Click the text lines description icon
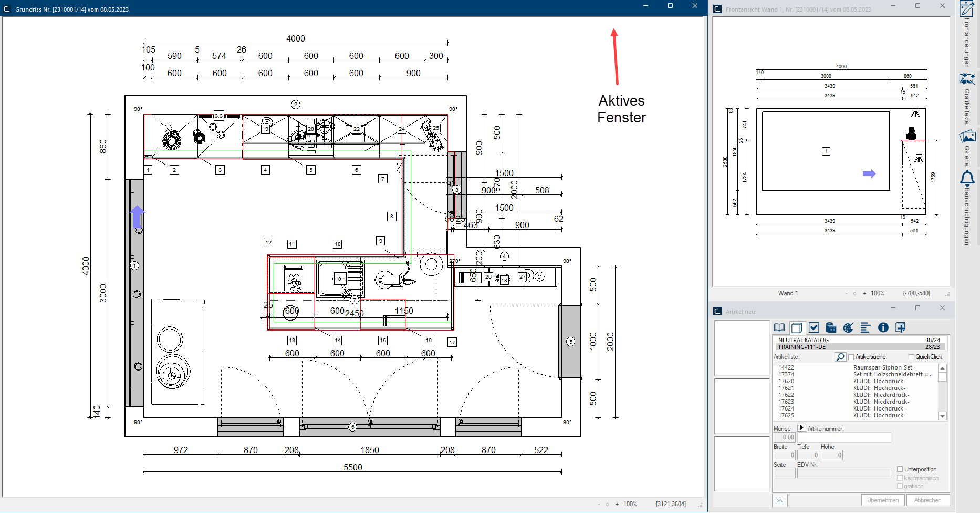 [866, 327]
